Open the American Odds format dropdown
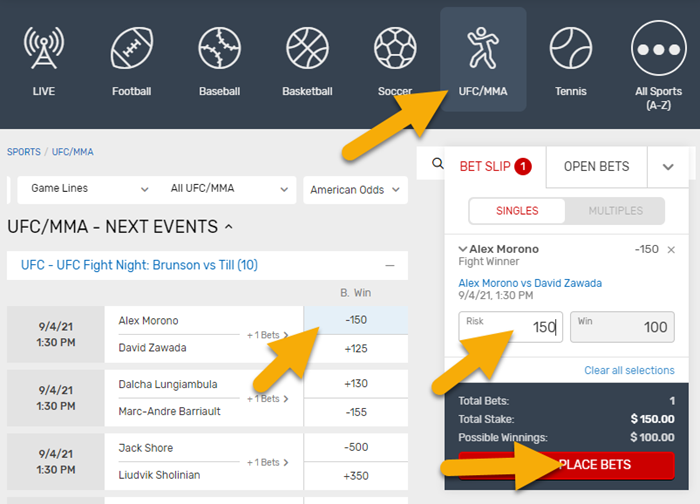The height and width of the screenshot is (504, 700). [355, 190]
